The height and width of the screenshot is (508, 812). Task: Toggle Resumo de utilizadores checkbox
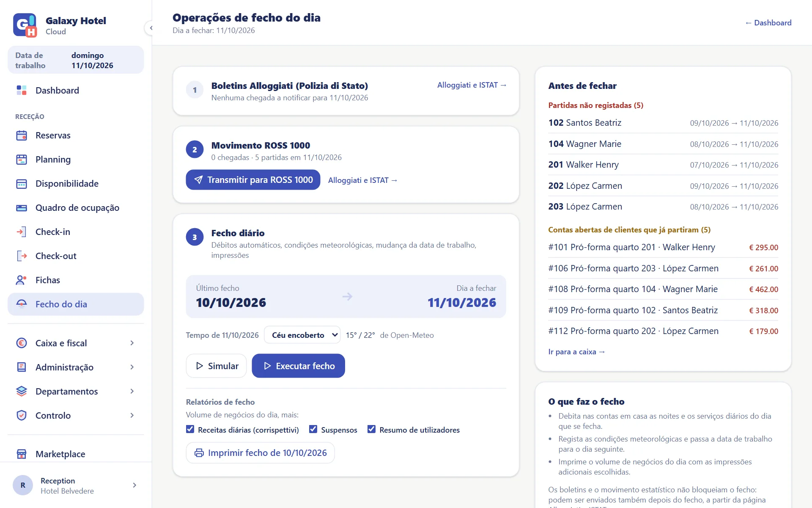click(x=372, y=429)
